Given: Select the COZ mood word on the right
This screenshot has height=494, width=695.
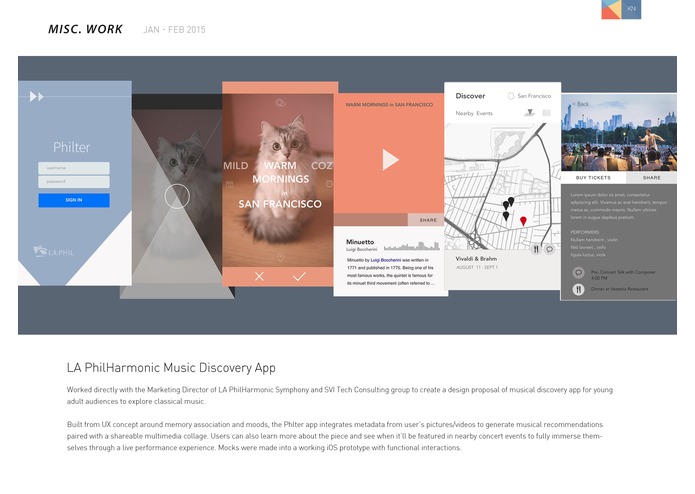Looking at the screenshot, I should point(322,166).
